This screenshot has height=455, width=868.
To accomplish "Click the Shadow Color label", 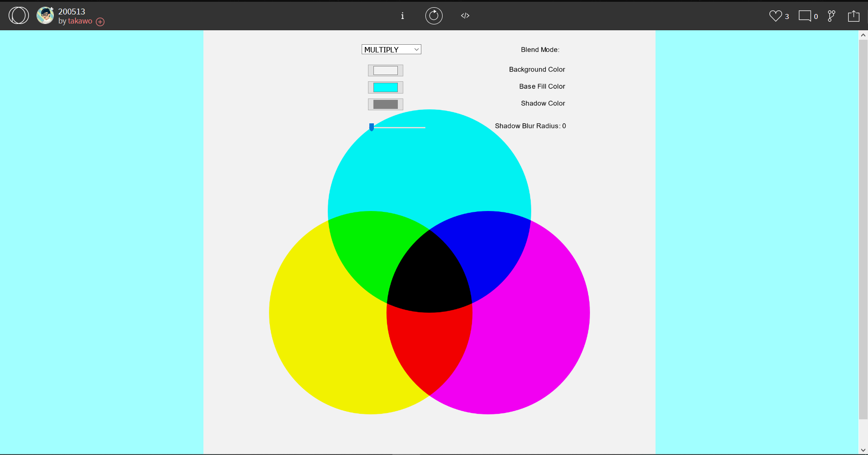I will [x=543, y=103].
